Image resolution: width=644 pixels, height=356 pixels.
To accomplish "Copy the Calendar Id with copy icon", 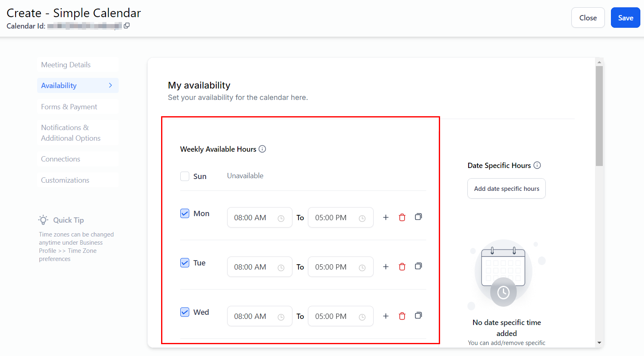I will click(127, 26).
